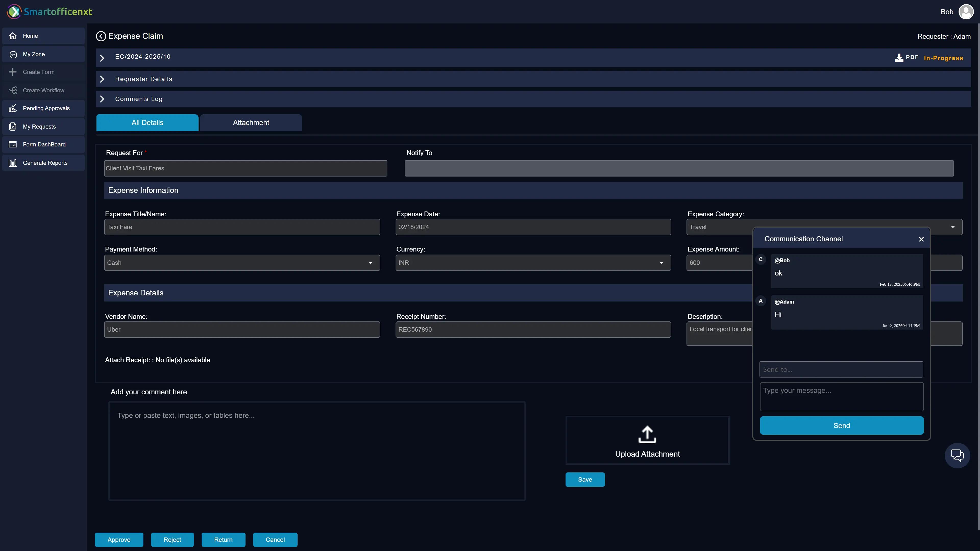Expand the Comments Log section
The width and height of the screenshot is (980, 551).
102,99
